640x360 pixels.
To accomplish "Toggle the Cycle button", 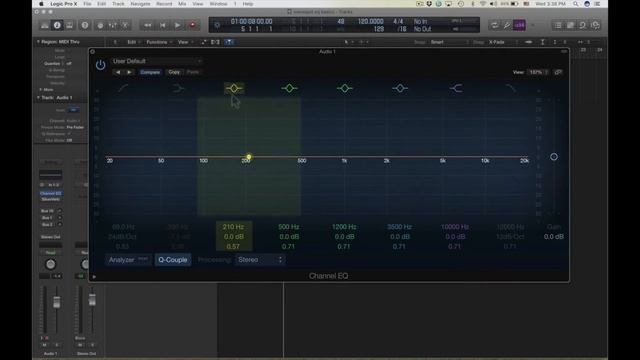I will [494, 25].
